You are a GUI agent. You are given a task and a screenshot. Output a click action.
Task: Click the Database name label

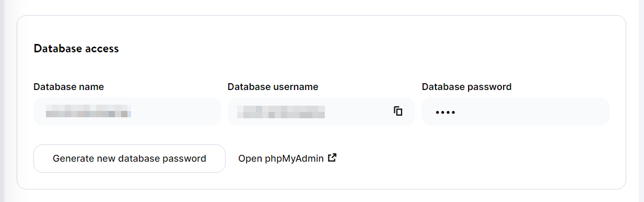(x=69, y=87)
